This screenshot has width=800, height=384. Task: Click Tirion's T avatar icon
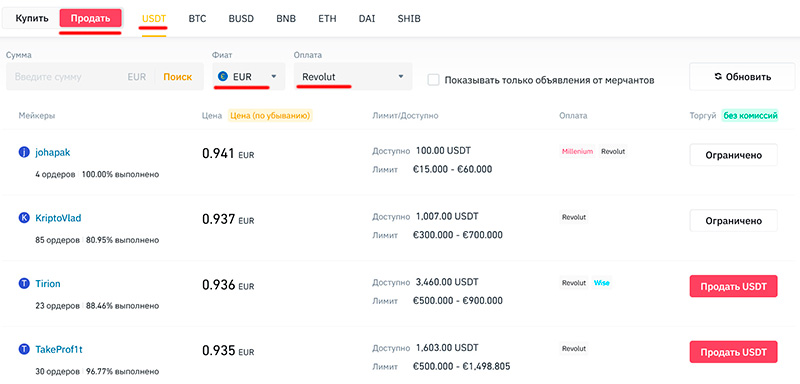(24, 284)
